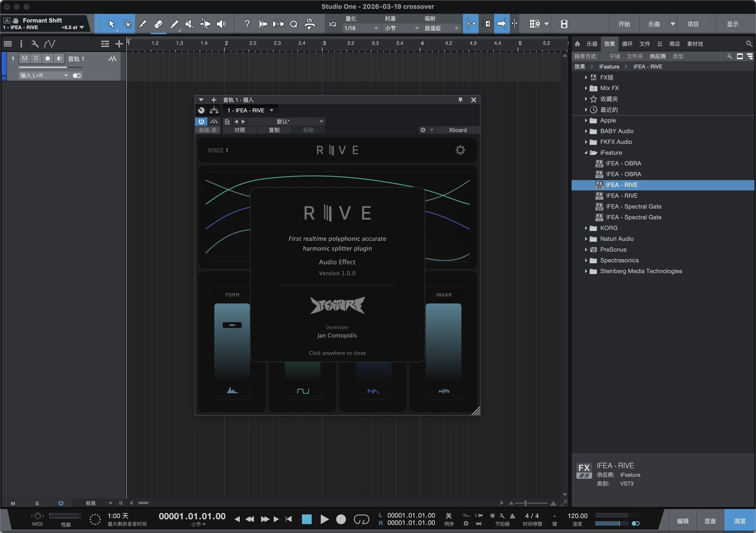Click the metronome icon in transport
The height and width of the screenshot is (533, 756).
[512, 516]
